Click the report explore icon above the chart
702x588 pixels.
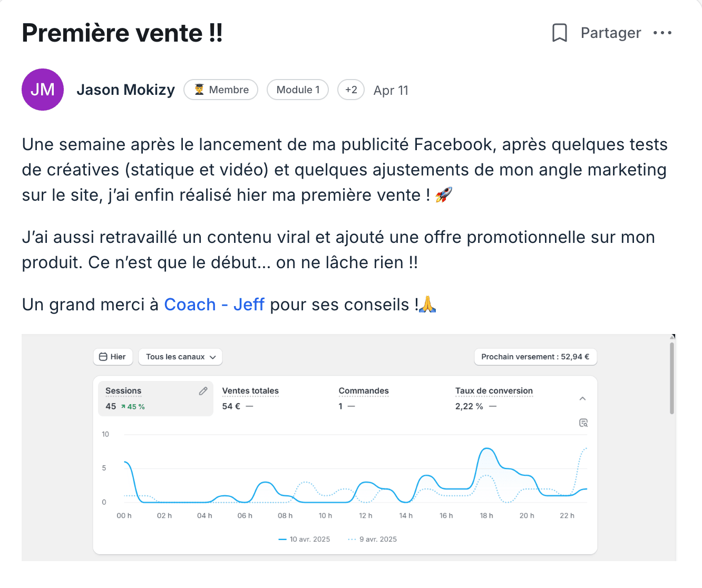coord(583,423)
